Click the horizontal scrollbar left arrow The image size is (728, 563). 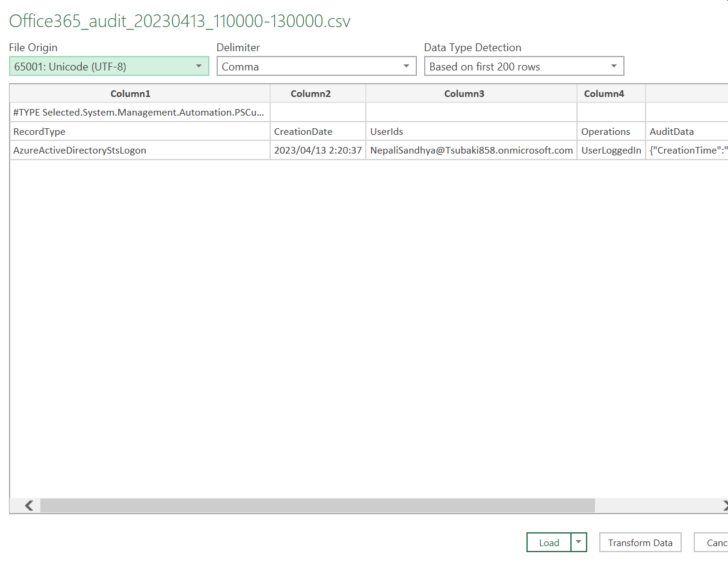28,506
